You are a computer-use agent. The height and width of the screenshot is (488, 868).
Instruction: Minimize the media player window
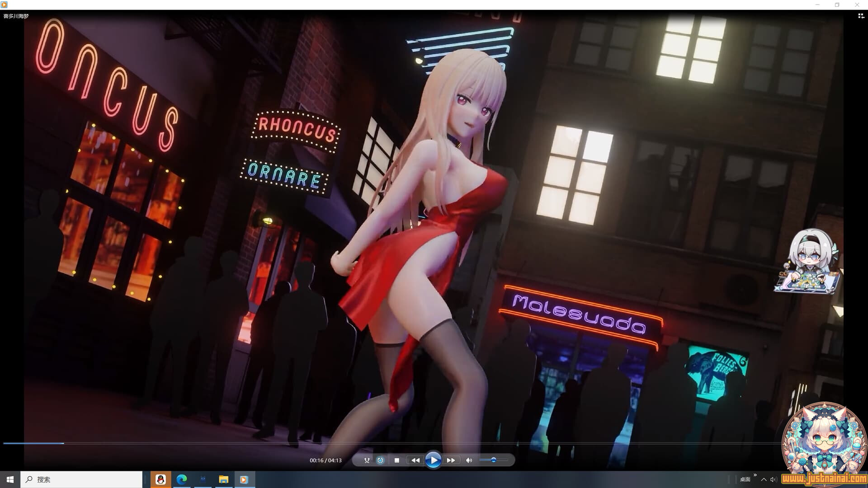817,5
